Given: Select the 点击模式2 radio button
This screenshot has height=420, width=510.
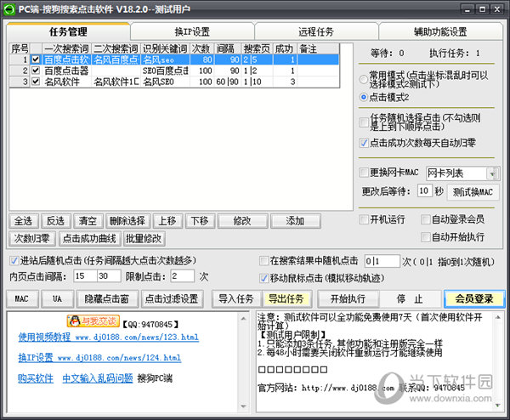Looking at the screenshot, I should click(364, 97).
